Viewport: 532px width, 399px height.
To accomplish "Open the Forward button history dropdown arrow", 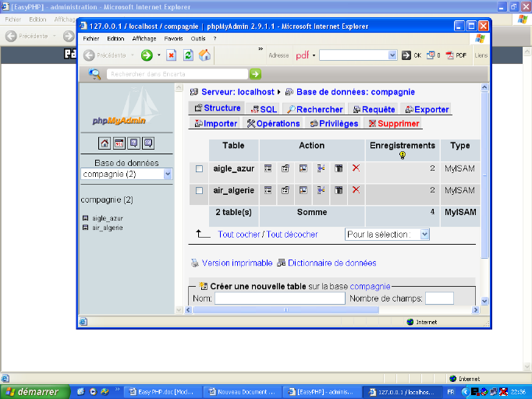I will coord(159,55).
